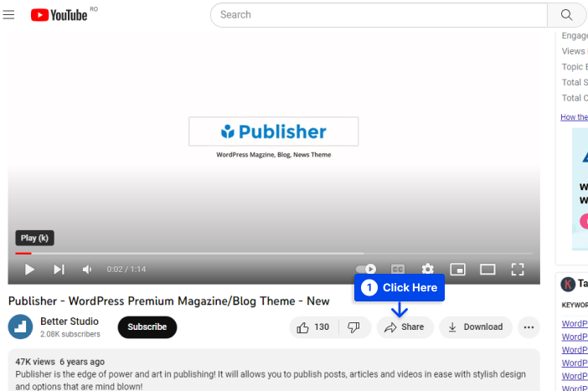This screenshot has width=588, height=391.
Task: Click the magnifier search button
Action: [566, 14]
